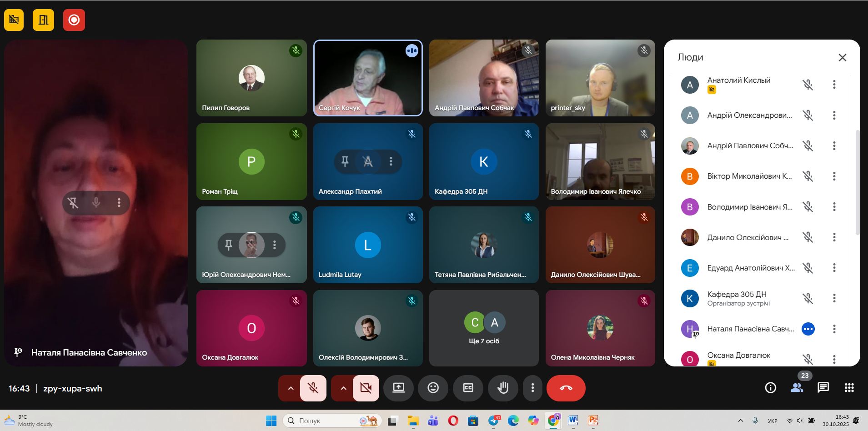Open the three-dot more options in call bar

(532, 388)
